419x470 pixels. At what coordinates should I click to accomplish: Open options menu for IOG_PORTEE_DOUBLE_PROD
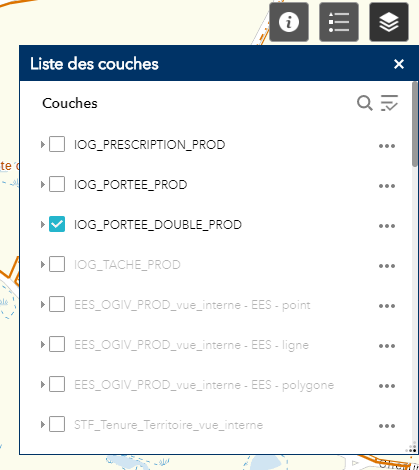point(387,226)
